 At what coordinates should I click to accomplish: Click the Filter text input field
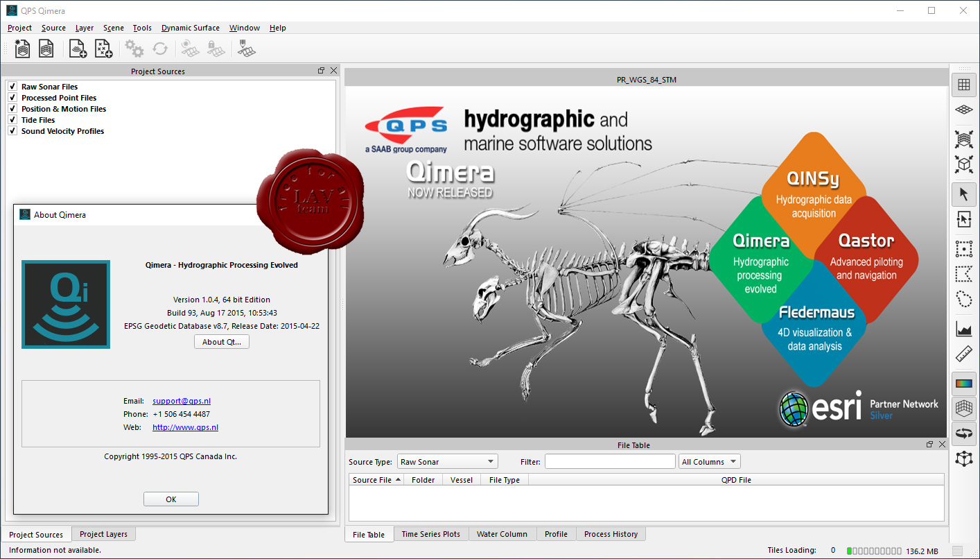pyautogui.click(x=610, y=461)
